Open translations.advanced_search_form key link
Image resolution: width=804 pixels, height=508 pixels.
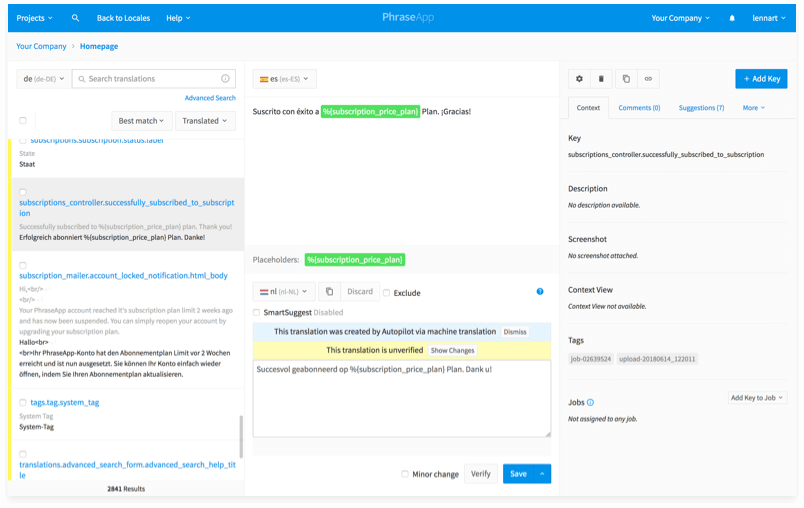point(127,470)
